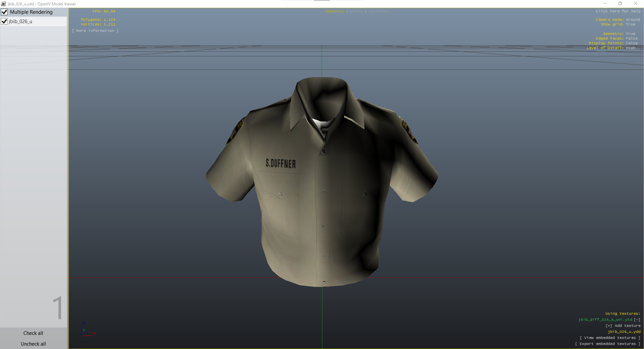
Task: Click the XYZ axis gizmo
Action: point(87,330)
